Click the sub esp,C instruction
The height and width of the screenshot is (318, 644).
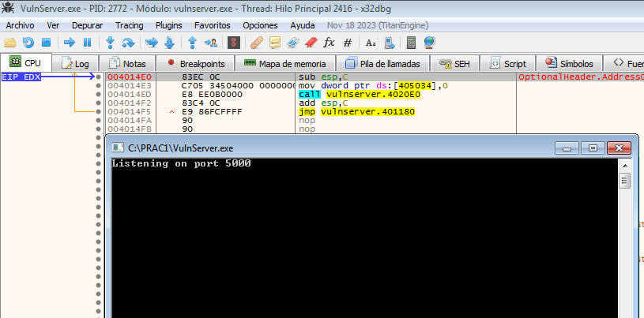click(324, 77)
